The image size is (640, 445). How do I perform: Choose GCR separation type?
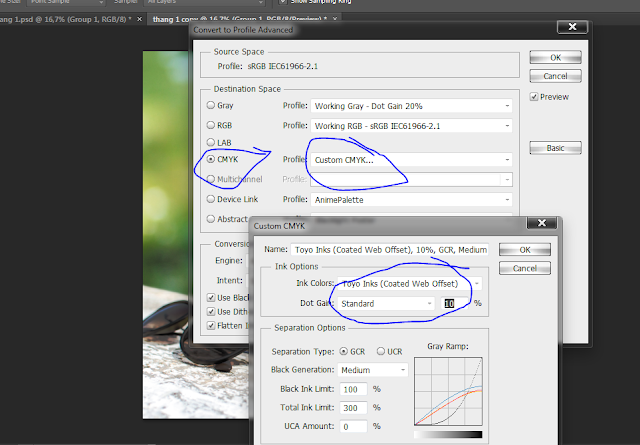coord(344,352)
